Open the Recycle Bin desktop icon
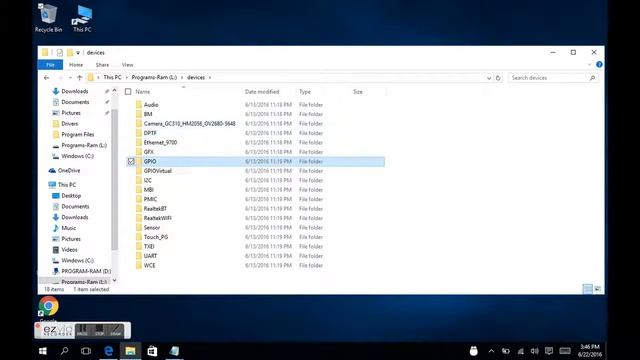 click(48, 18)
